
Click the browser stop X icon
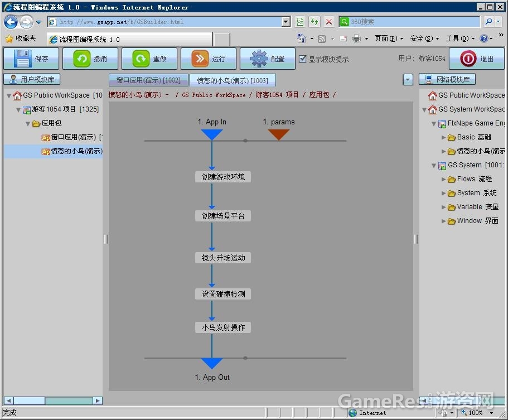tap(329, 22)
